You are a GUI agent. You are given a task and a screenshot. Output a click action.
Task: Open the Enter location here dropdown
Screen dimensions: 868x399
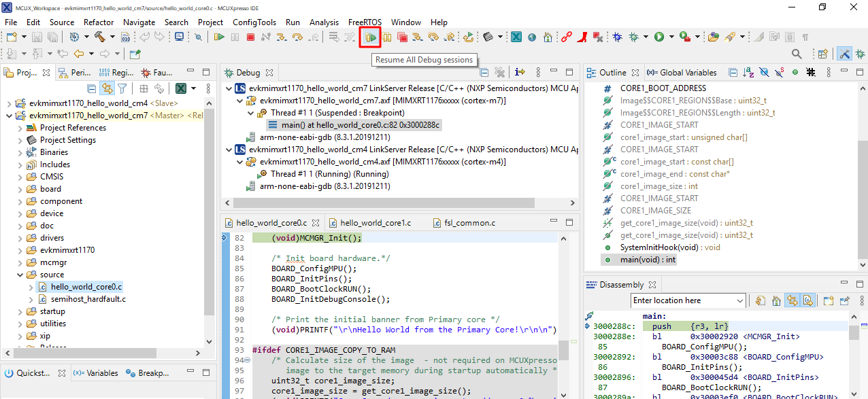tap(740, 300)
